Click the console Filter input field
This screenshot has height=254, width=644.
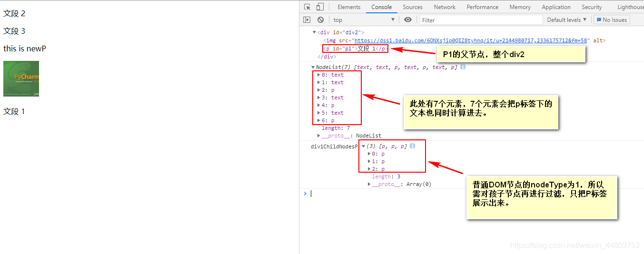click(x=481, y=20)
